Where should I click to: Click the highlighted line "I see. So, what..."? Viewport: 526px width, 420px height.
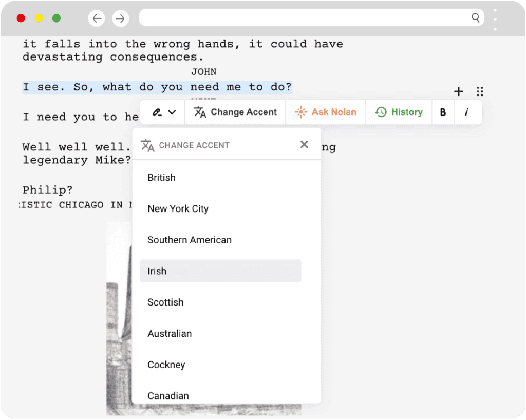pyautogui.click(x=157, y=87)
